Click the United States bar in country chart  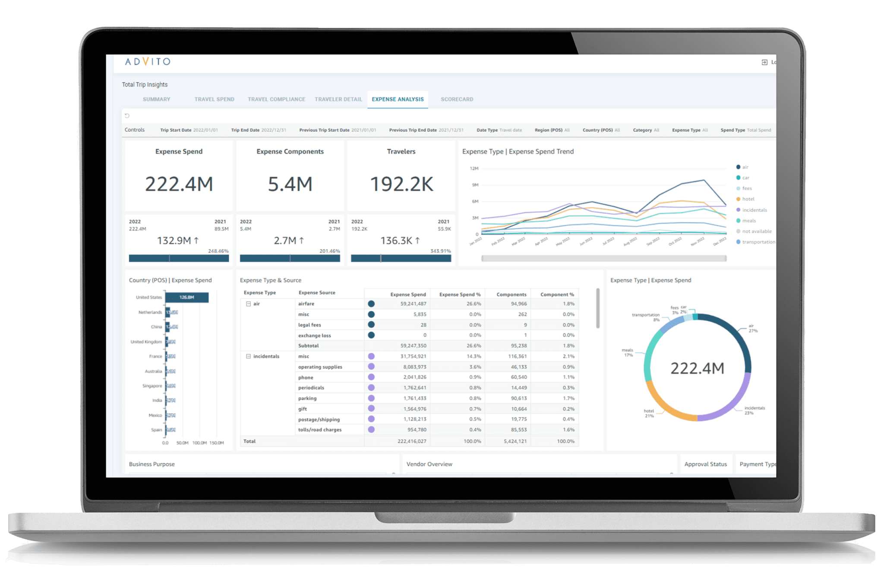coord(187,297)
